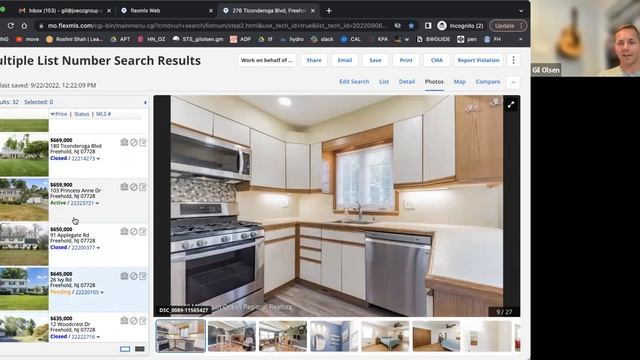Viewport: 640px width, 360px height.
Task: Open the browser tab list chevron
Action: coord(521,11)
